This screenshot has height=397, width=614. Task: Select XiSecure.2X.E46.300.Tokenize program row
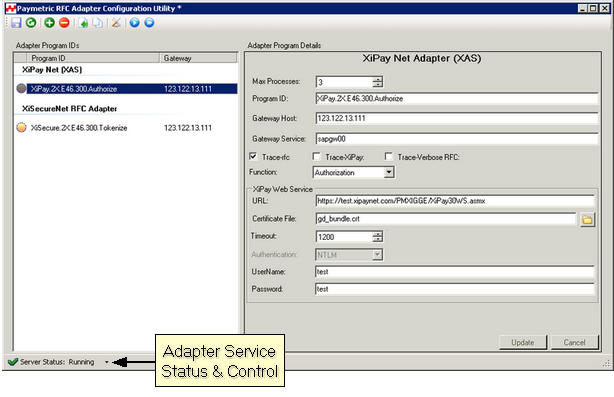click(x=126, y=128)
